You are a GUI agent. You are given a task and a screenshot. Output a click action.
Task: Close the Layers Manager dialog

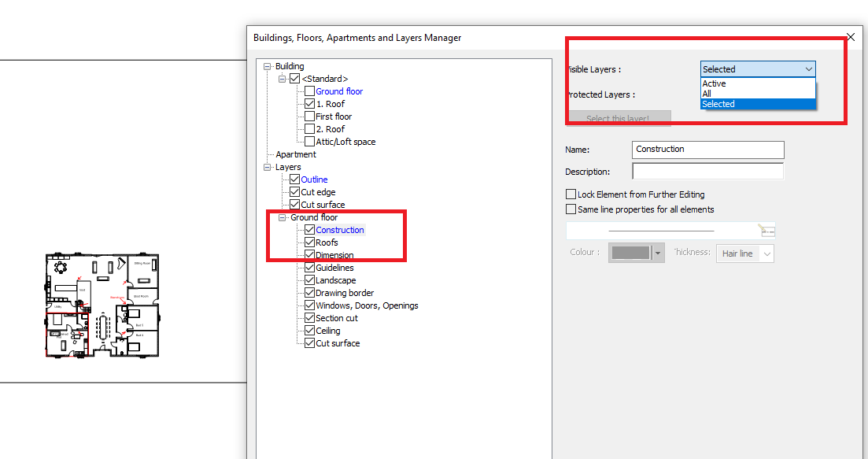[x=851, y=37]
